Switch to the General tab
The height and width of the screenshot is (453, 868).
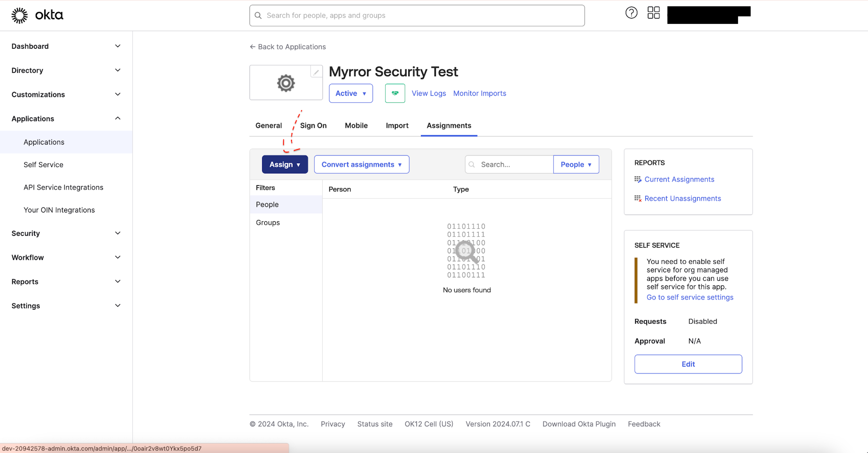pos(269,126)
